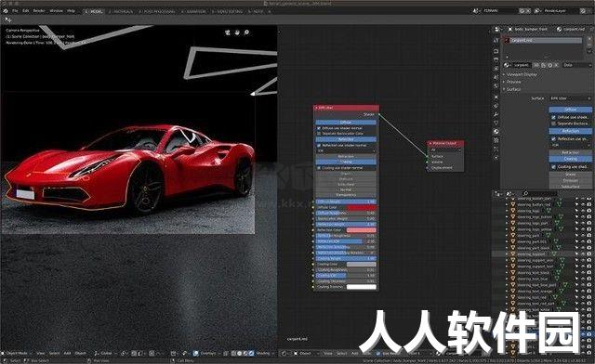Viewport: 595px width, 364px height.
Task: Open the IOR dropdown in shader node
Action: pos(346,151)
